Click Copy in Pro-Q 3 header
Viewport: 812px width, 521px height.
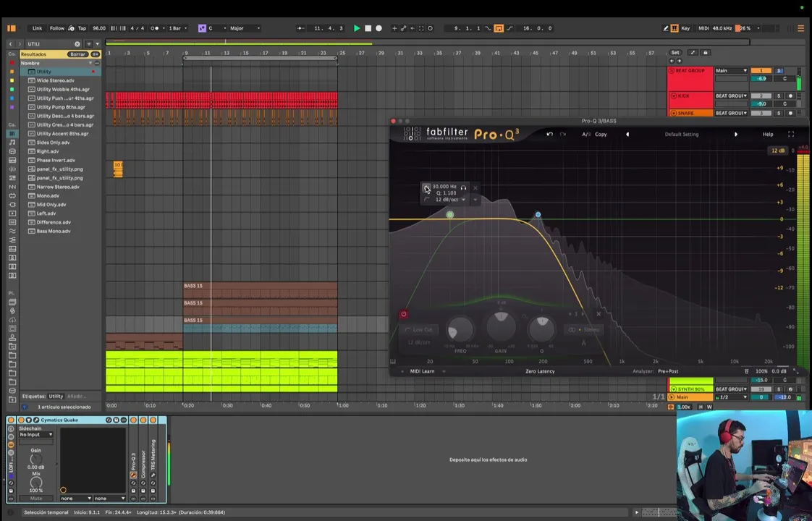click(601, 134)
